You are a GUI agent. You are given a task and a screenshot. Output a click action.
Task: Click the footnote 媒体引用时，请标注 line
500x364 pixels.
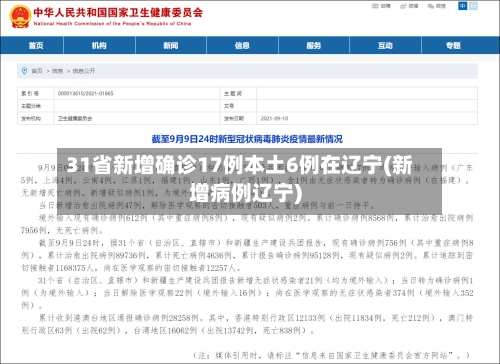click(x=331, y=355)
